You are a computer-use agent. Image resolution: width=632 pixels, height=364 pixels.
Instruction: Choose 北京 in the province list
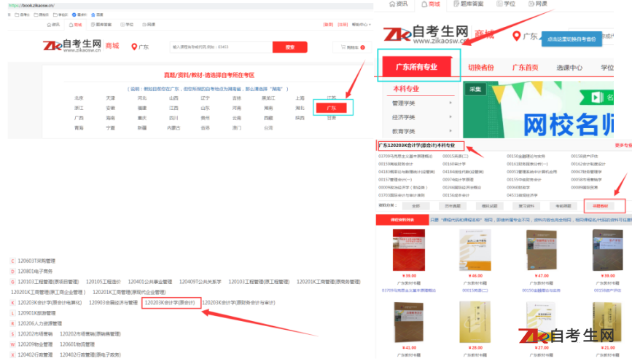click(79, 98)
